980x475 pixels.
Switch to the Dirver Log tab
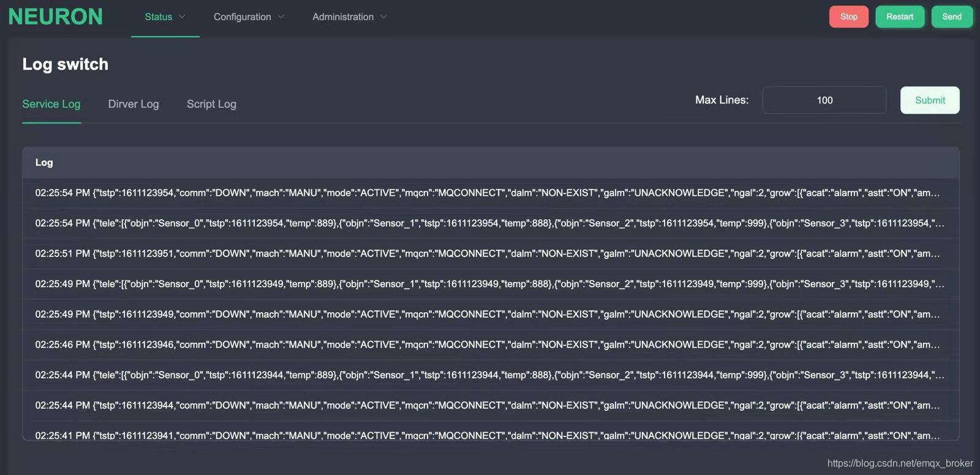134,104
